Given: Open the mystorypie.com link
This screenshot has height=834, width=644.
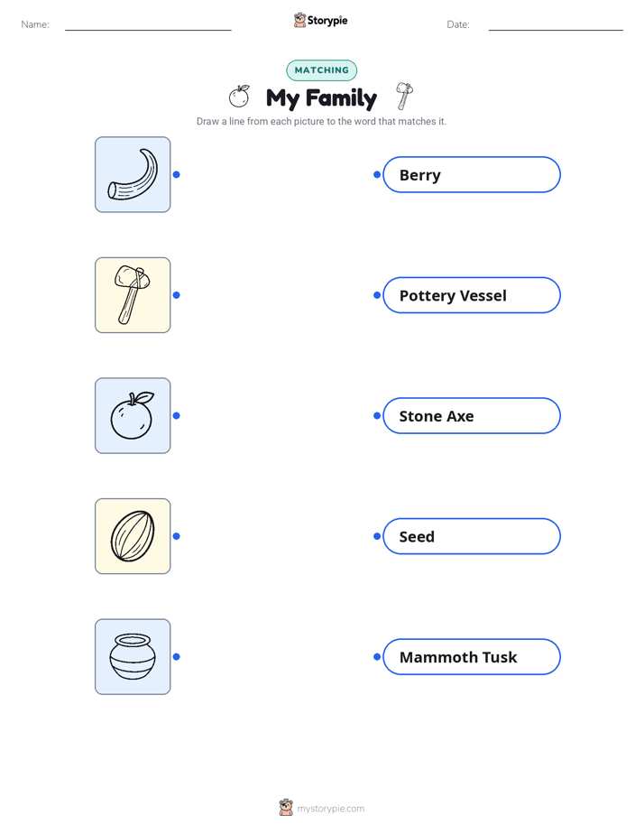Looking at the screenshot, I should pos(330,809).
